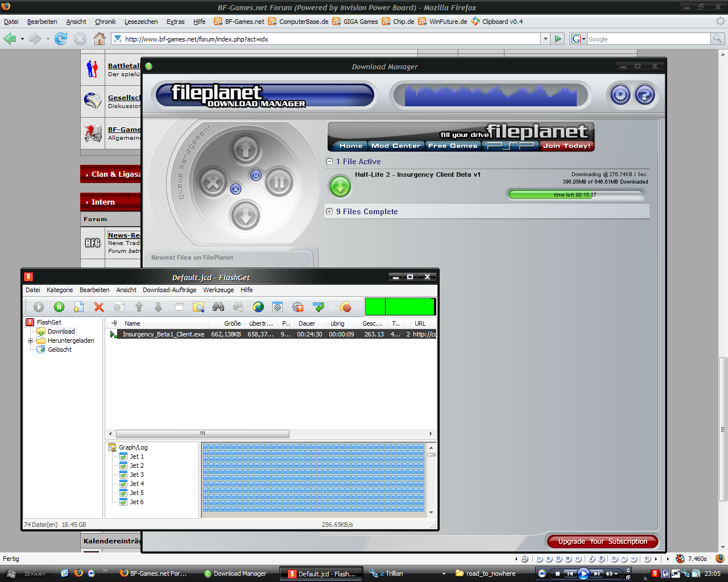Image resolution: width=728 pixels, height=582 pixels.
Task: Open ComputerBase.de bookmark
Action: click(298, 22)
